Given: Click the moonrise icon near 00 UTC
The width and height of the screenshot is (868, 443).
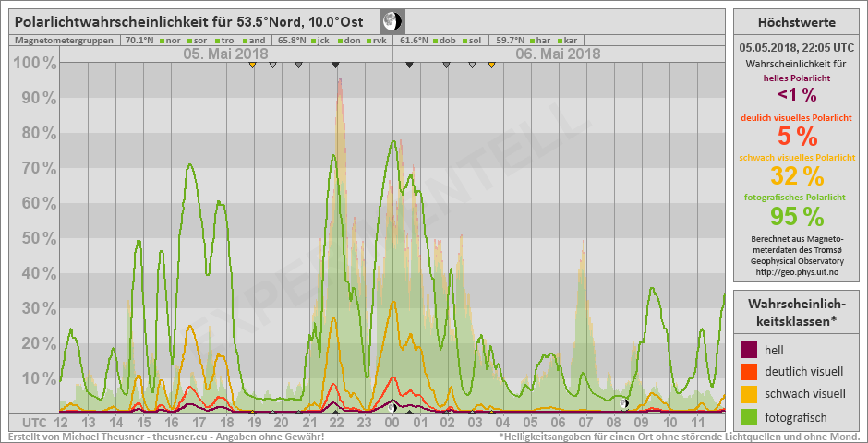Looking at the screenshot, I should 392,407.
